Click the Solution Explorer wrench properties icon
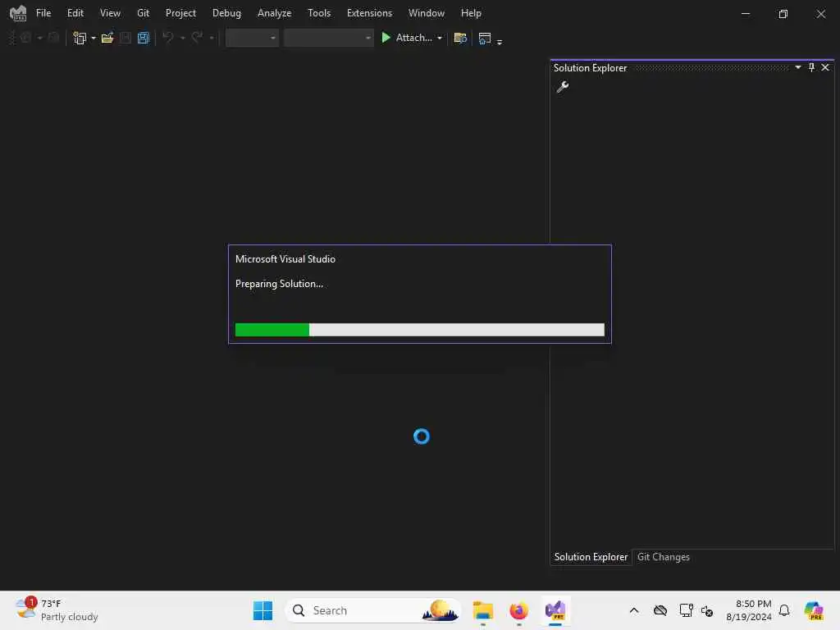This screenshot has width=840, height=630. click(x=563, y=86)
